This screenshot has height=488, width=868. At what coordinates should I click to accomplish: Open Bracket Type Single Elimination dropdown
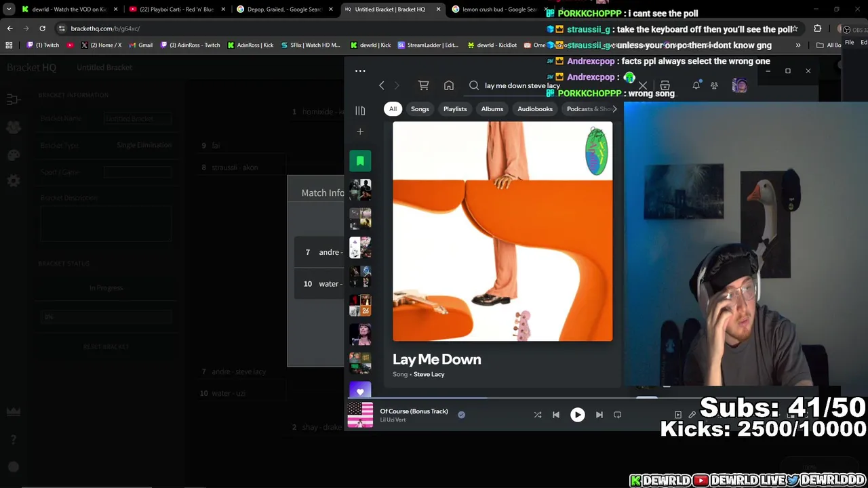click(144, 145)
